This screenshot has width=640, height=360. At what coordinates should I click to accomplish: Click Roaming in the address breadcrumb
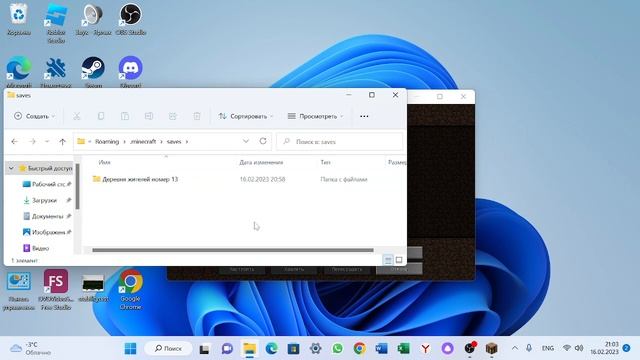pyautogui.click(x=107, y=142)
